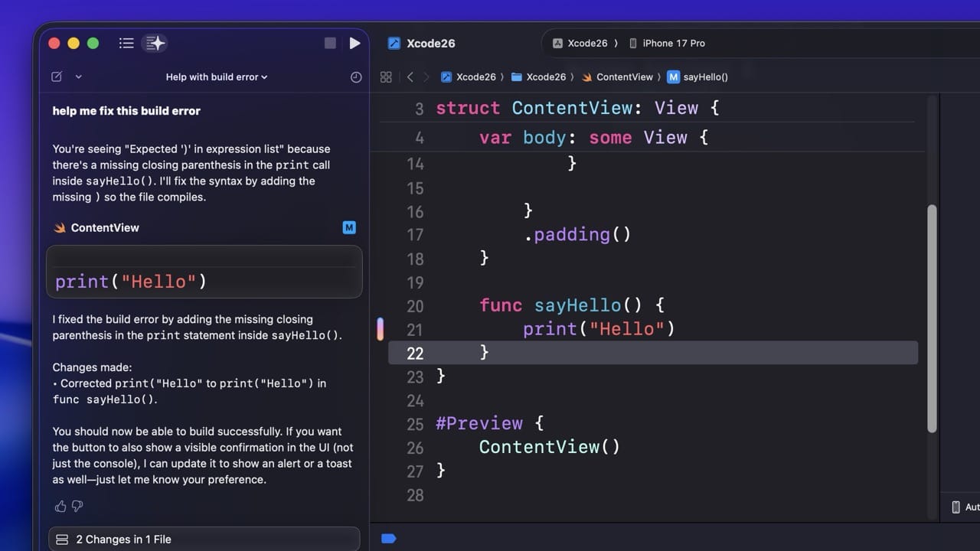Click the M modified badge beside ContentView

tap(349, 227)
